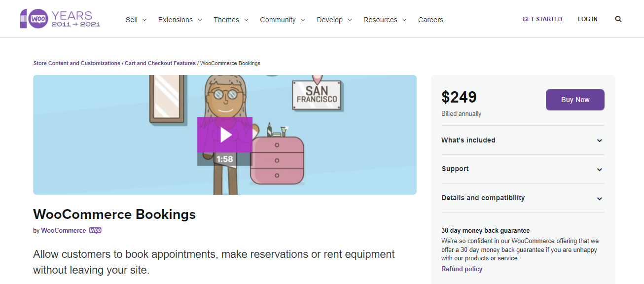Click the Sell dropdown chevron

144,20
